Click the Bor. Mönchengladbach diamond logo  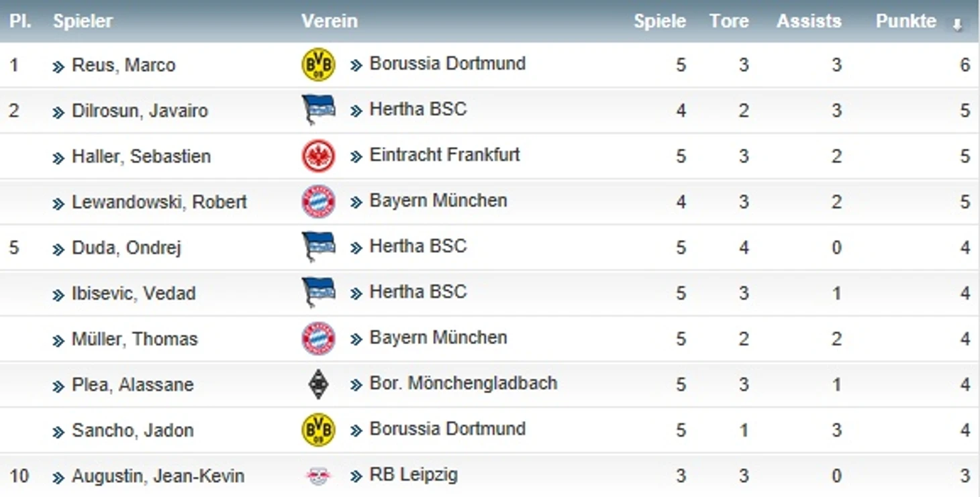pos(318,384)
